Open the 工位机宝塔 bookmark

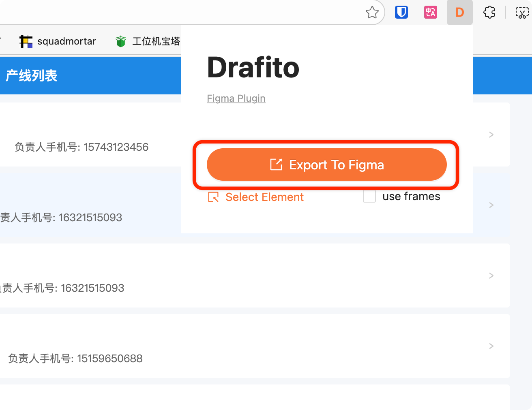pos(148,41)
